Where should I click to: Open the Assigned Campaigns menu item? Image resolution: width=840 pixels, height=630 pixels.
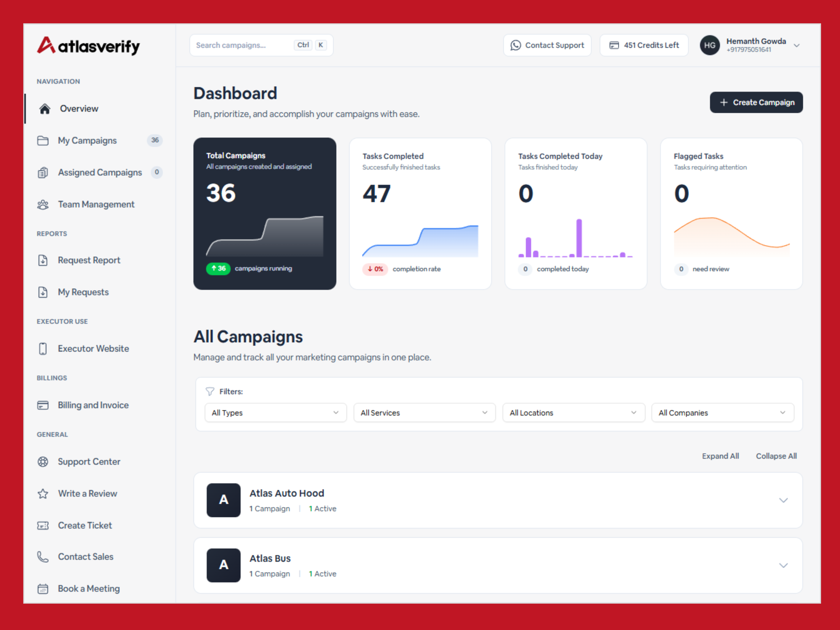pyautogui.click(x=100, y=173)
